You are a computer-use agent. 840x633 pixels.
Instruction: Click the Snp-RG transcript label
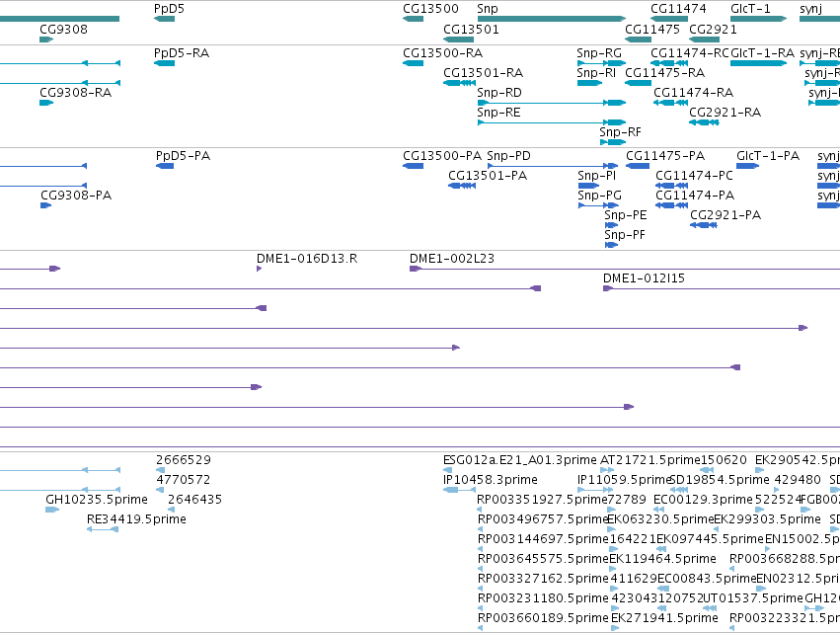pyautogui.click(x=599, y=53)
